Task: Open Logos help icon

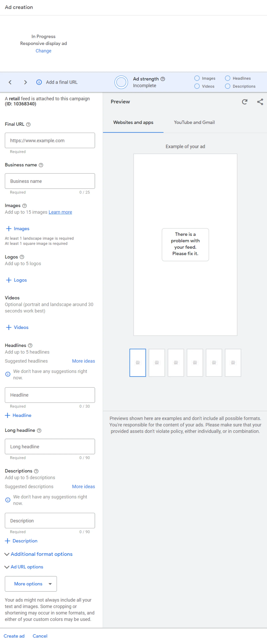Action: pos(22,257)
